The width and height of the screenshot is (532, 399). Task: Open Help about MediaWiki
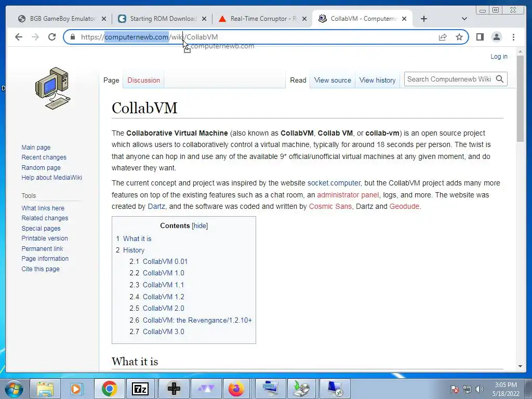click(51, 178)
